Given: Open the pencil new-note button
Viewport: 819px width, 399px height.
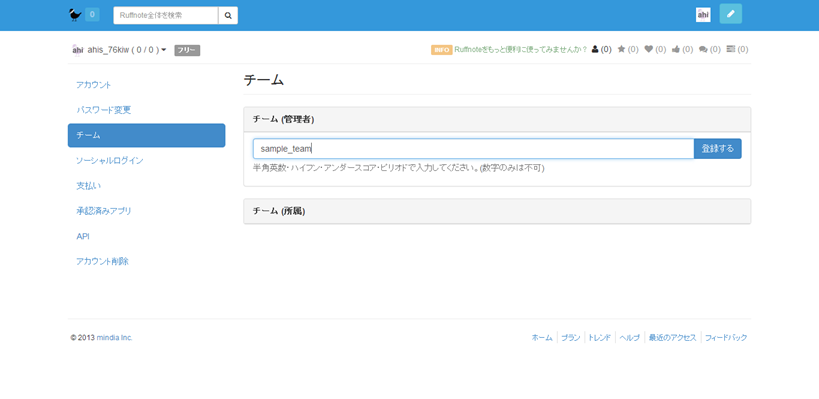Looking at the screenshot, I should (x=730, y=14).
